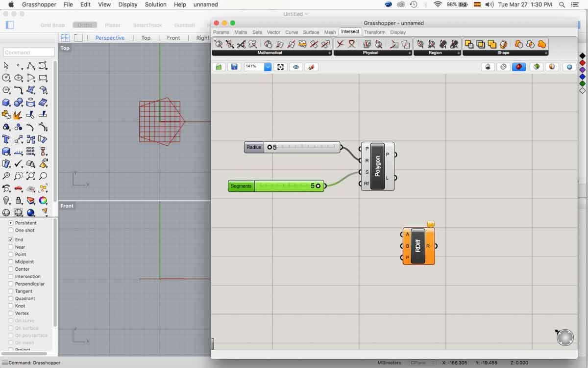Enable the Quadrant object snap
588x368 pixels.
pyautogui.click(x=11, y=298)
